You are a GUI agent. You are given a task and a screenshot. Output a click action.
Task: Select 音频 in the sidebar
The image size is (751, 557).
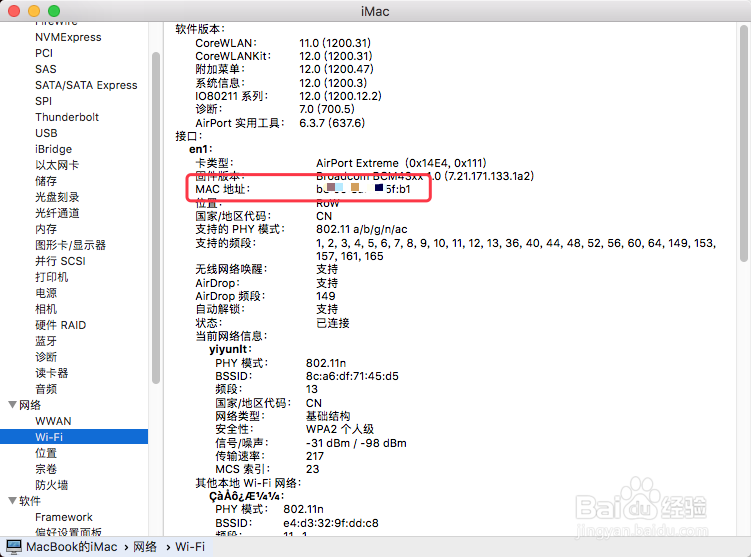[x=46, y=389]
